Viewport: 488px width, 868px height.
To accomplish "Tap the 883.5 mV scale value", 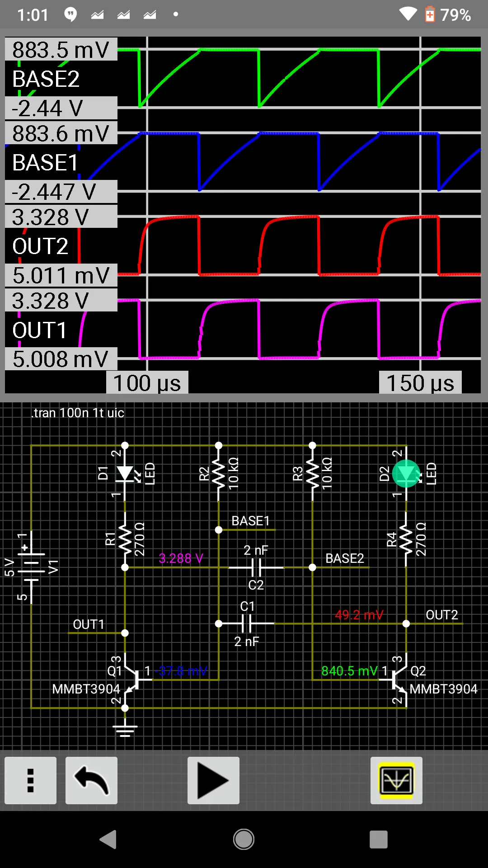I will tap(61, 49).
